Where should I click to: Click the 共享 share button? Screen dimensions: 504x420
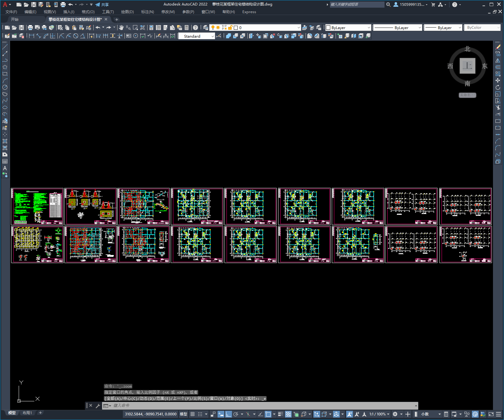102,5
